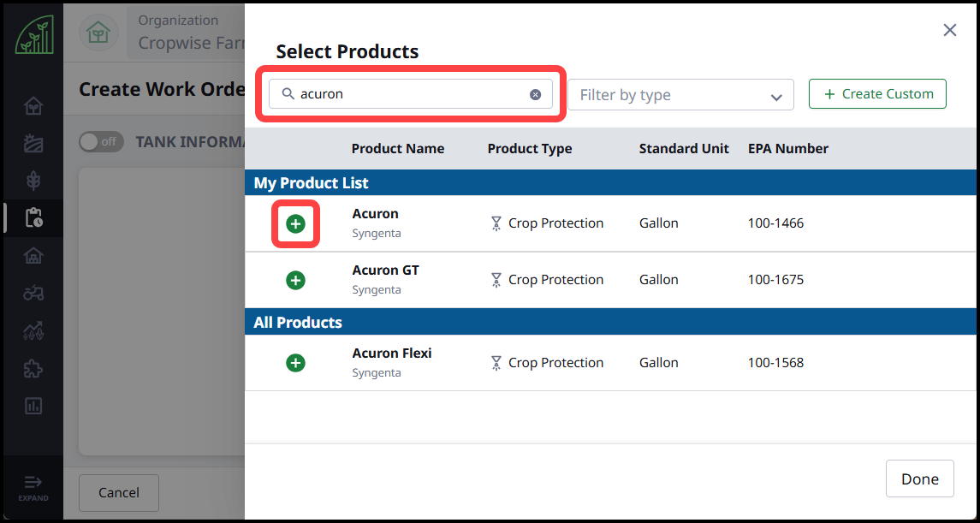Select the Acuron Flexi product name

point(392,353)
